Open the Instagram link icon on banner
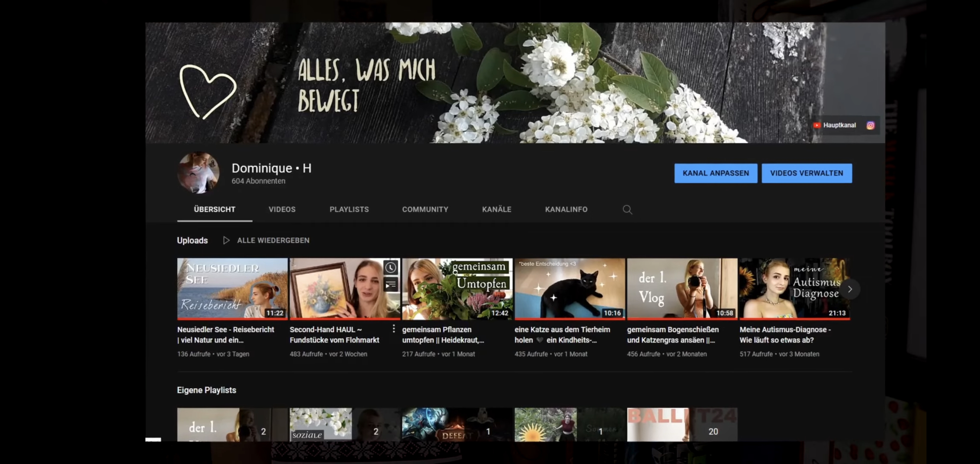 (x=870, y=126)
